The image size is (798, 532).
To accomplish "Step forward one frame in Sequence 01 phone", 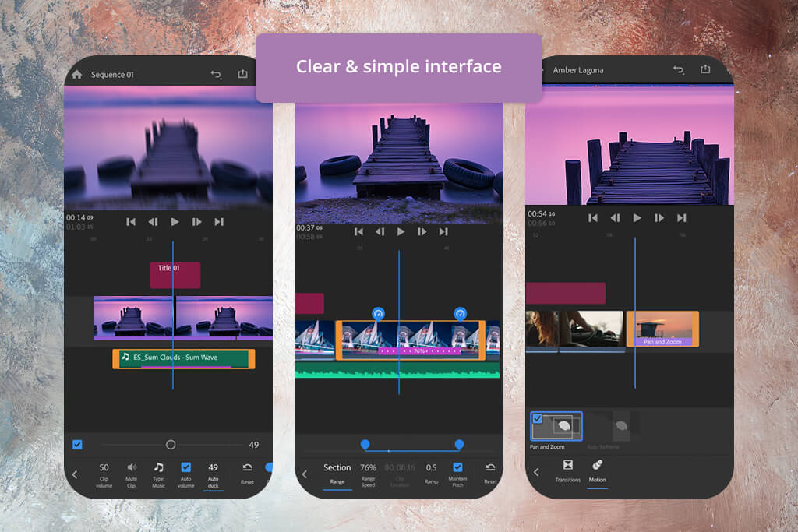I will coord(197,222).
